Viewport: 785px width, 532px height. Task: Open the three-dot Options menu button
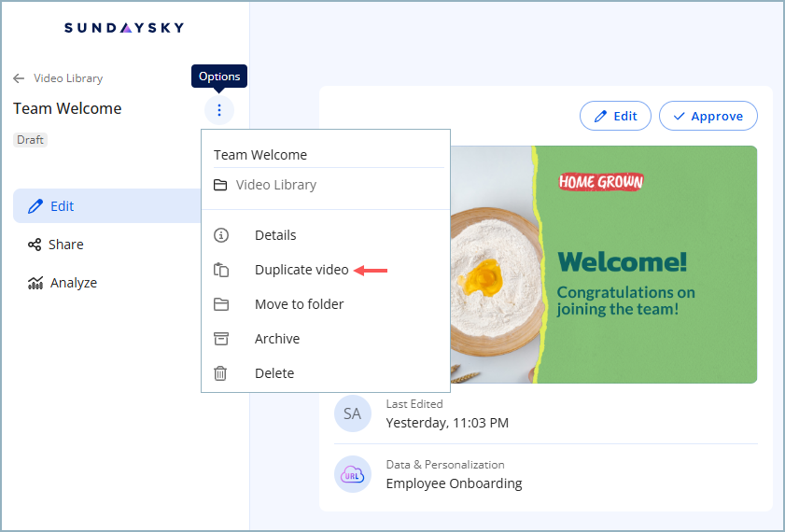coord(219,110)
